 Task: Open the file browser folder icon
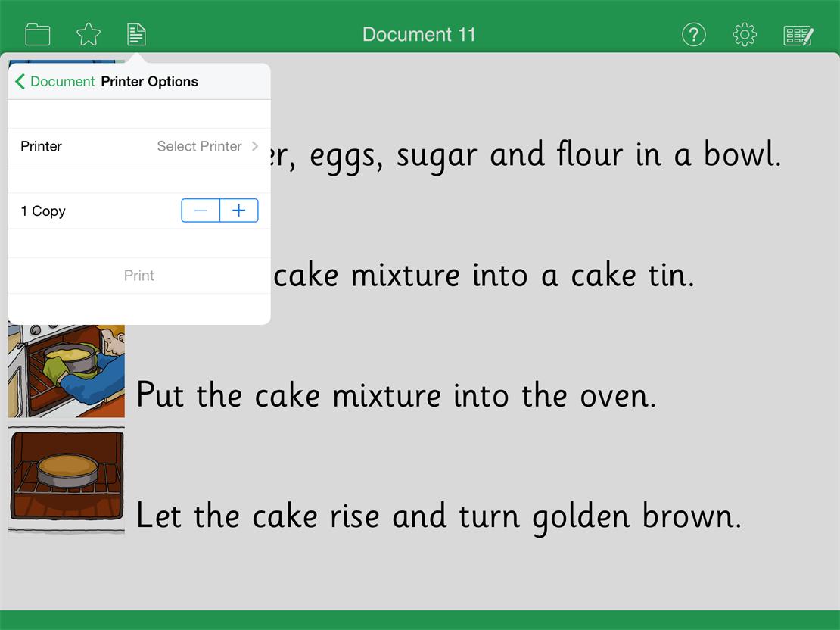37,34
